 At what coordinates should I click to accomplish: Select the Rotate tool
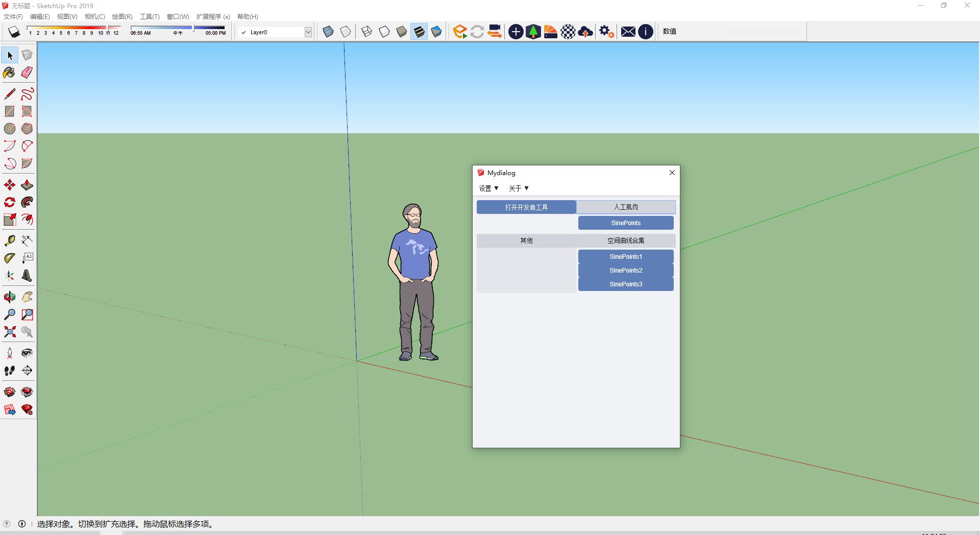(10, 202)
